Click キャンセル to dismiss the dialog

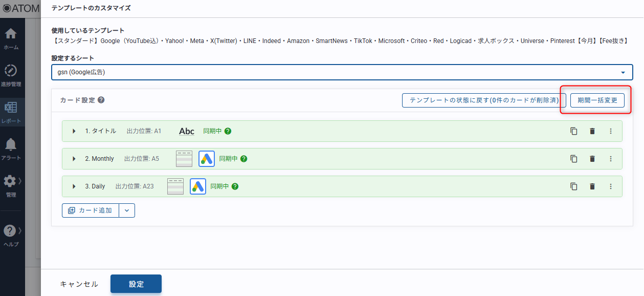coord(79,284)
